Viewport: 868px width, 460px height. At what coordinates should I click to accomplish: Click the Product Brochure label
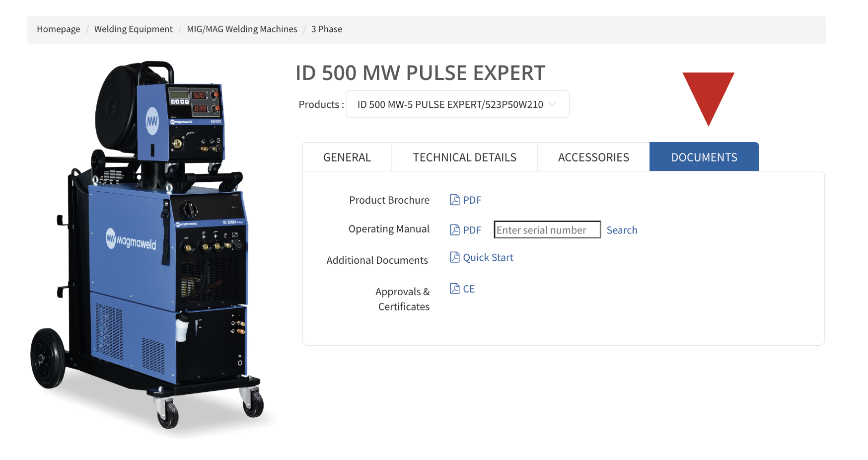(x=389, y=200)
